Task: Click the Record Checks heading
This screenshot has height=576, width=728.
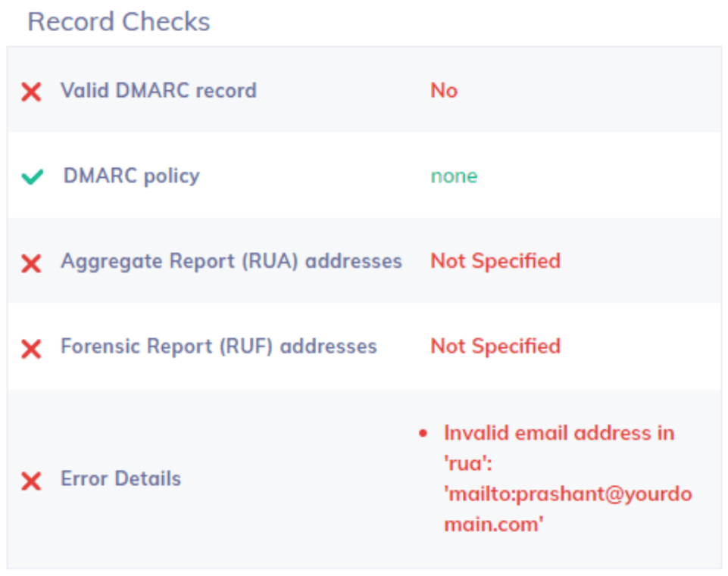Action: pyautogui.click(x=119, y=22)
